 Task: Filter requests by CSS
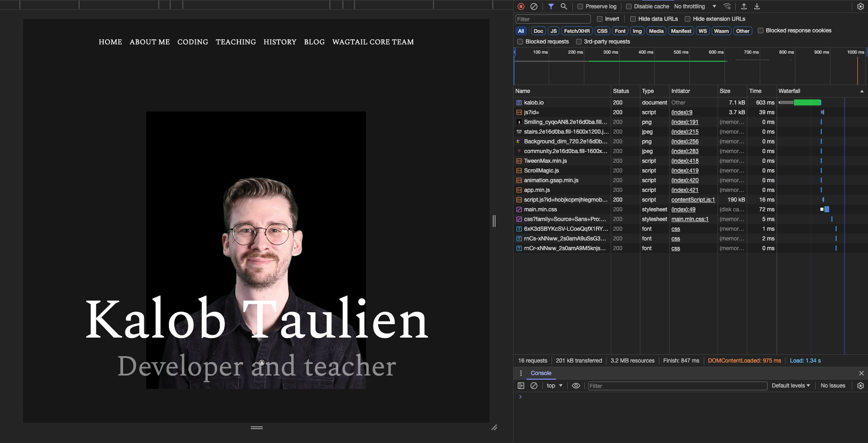pyautogui.click(x=602, y=31)
